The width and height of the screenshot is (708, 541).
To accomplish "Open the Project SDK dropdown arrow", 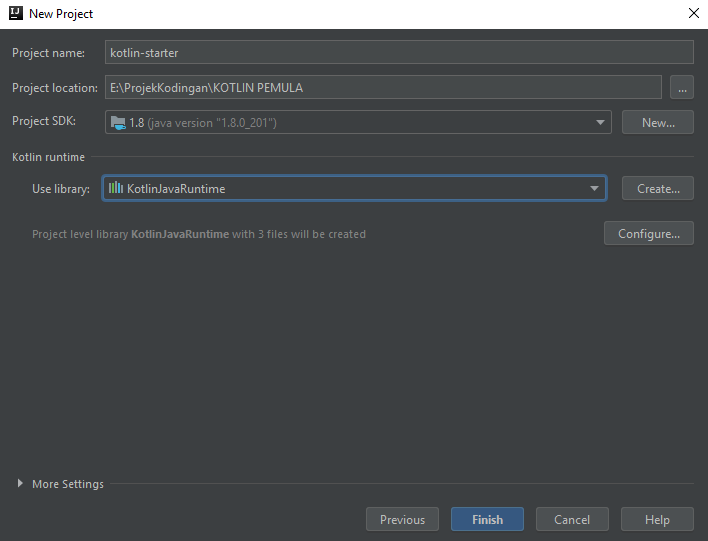I will 600,122.
